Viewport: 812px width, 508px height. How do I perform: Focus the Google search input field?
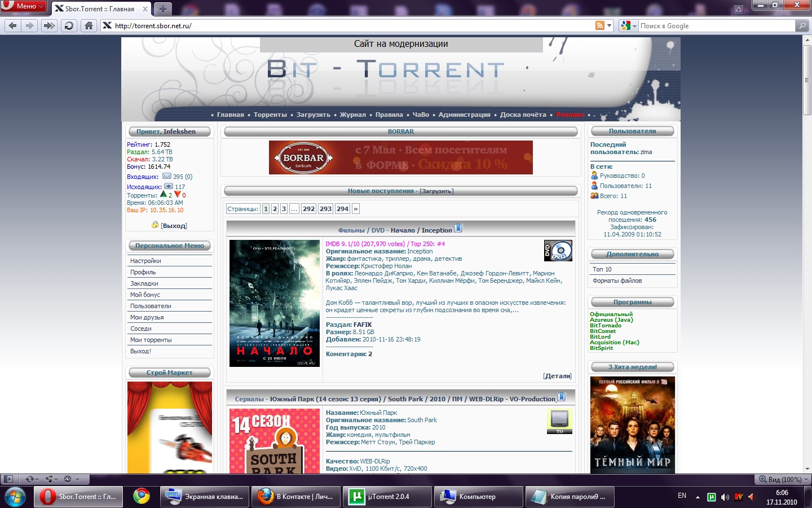coord(716,25)
